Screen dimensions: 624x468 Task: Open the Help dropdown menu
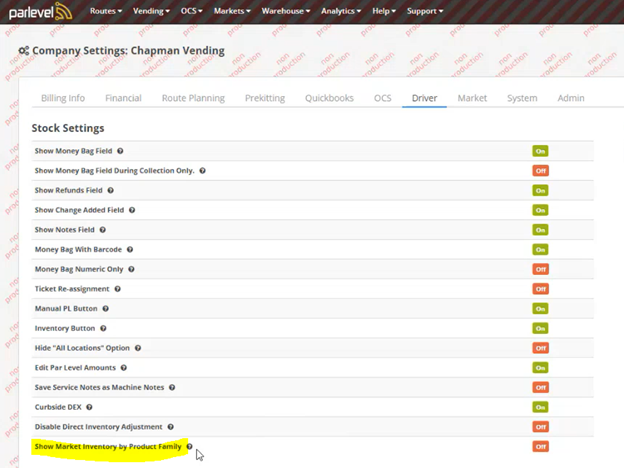(x=384, y=11)
